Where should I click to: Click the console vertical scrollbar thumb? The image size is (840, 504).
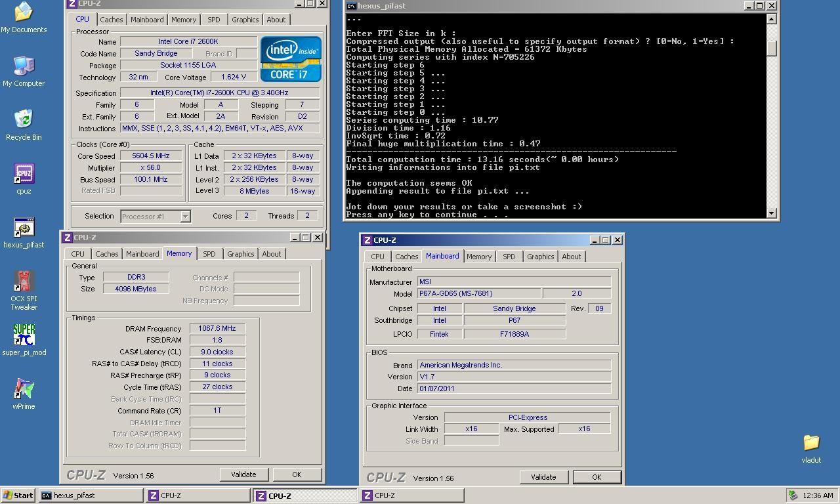(772, 48)
